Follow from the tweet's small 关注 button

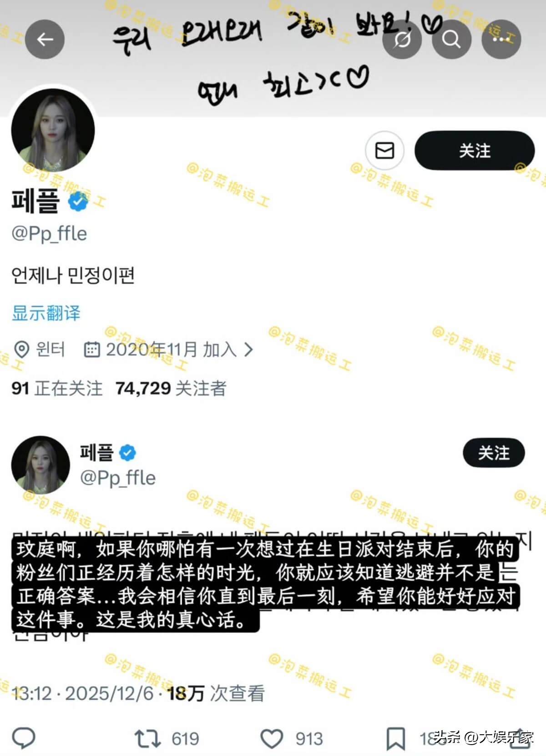tap(494, 453)
